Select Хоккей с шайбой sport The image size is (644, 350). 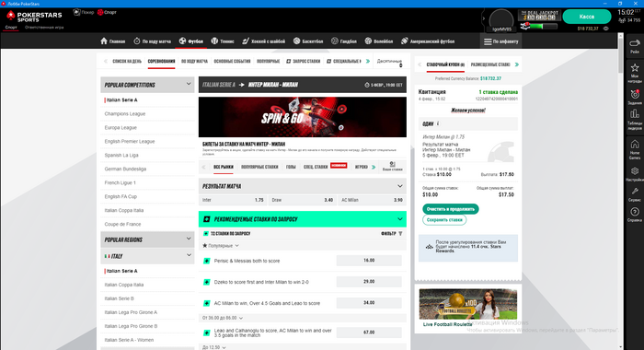click(263, 41)
